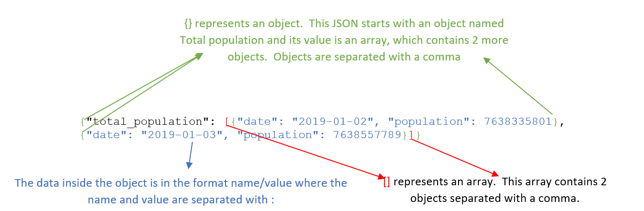The height and width of the screenshot is (211, 644).
Task: Click the closing brace after 7638335801
Action: (x=556, y=122)
